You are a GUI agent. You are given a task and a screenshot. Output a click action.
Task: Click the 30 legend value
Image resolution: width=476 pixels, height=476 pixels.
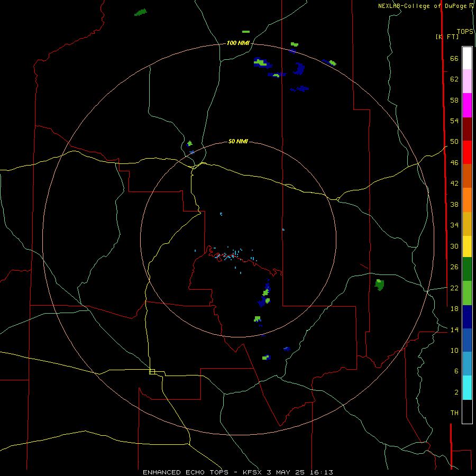(x=454, y=246)
